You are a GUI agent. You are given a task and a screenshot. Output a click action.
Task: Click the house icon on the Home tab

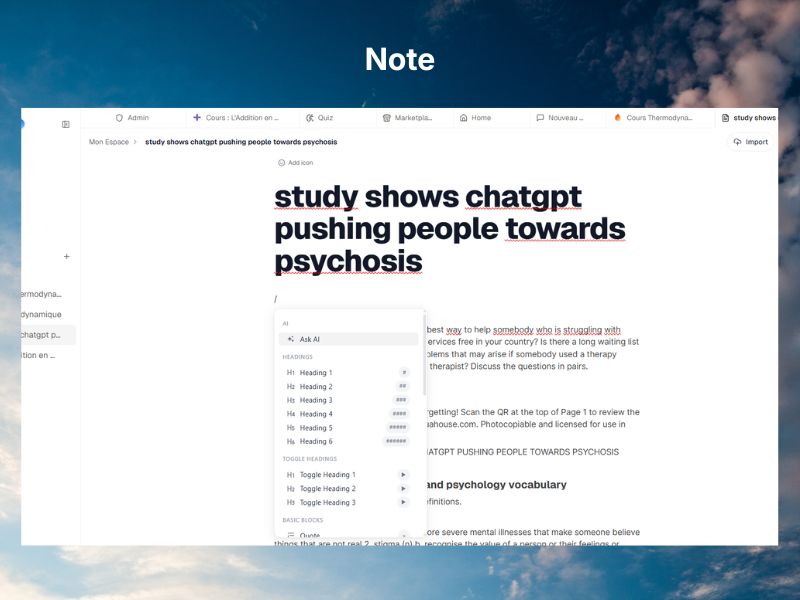464,117
